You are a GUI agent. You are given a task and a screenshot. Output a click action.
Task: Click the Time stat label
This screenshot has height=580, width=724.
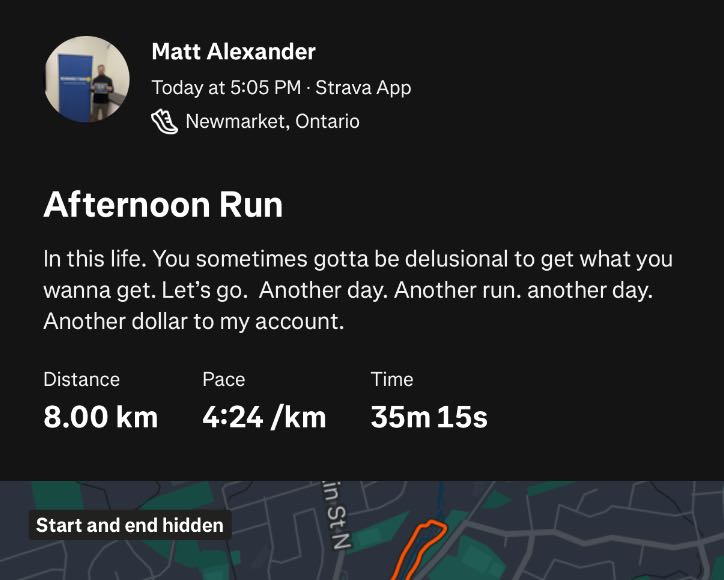coord(391,380)
